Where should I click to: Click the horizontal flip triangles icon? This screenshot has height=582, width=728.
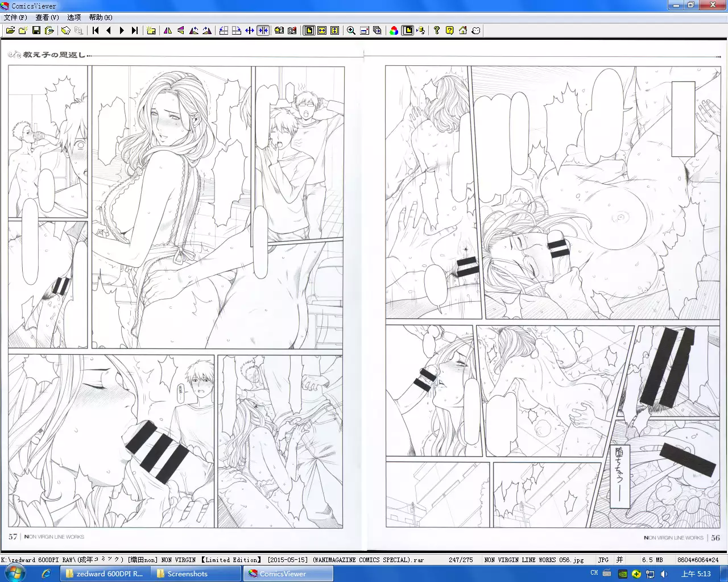(168, 31)
